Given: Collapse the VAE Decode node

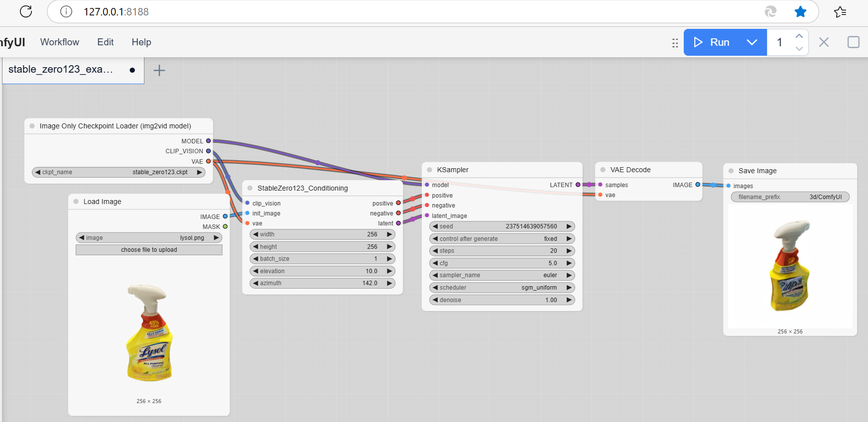Looking at the screenshot, I should (x=603, y=170).
